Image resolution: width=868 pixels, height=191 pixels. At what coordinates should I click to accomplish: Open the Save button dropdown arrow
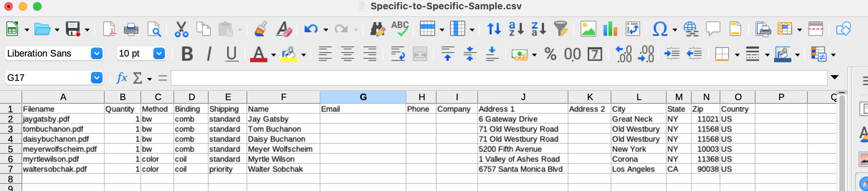[x=87, y=30]
